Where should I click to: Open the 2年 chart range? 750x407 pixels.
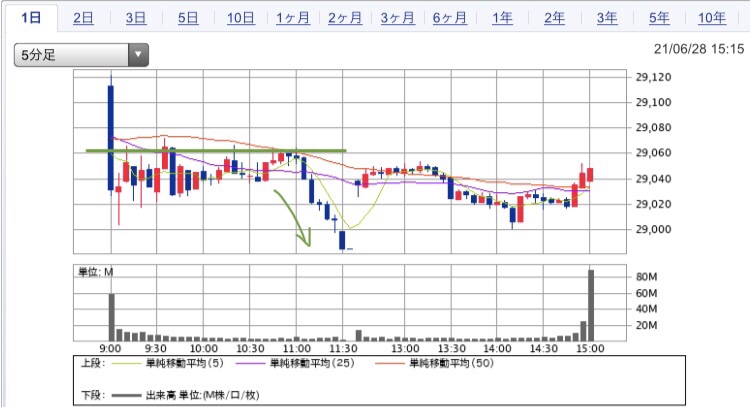click(554, 18)
